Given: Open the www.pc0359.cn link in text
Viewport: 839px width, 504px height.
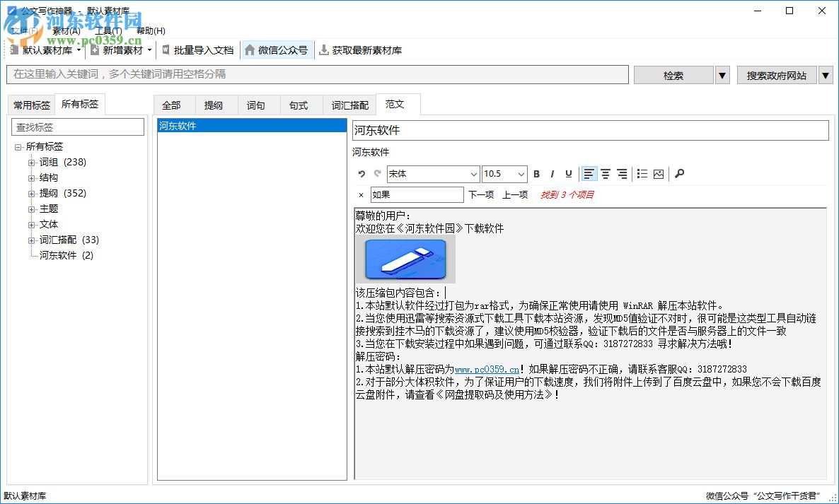Looking at the screenshot, I should [x=487, y=369].
